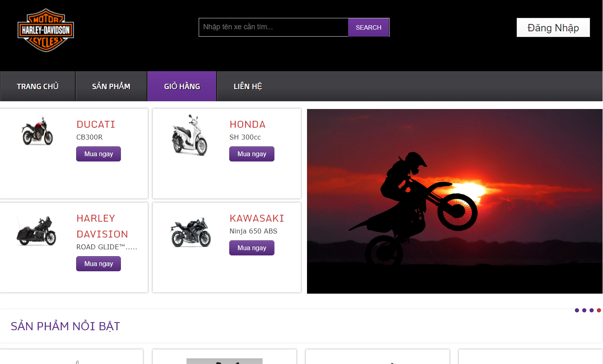Click Mua ngay for Kawasaki Ninja 650
The height and width of the screenshot is (364, 603).
point(252,248)
